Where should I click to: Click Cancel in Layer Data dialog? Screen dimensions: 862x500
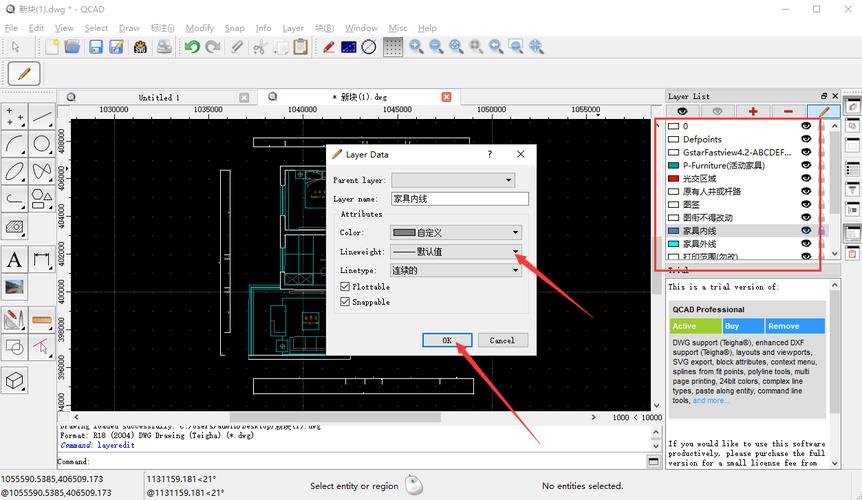point(502,340)
